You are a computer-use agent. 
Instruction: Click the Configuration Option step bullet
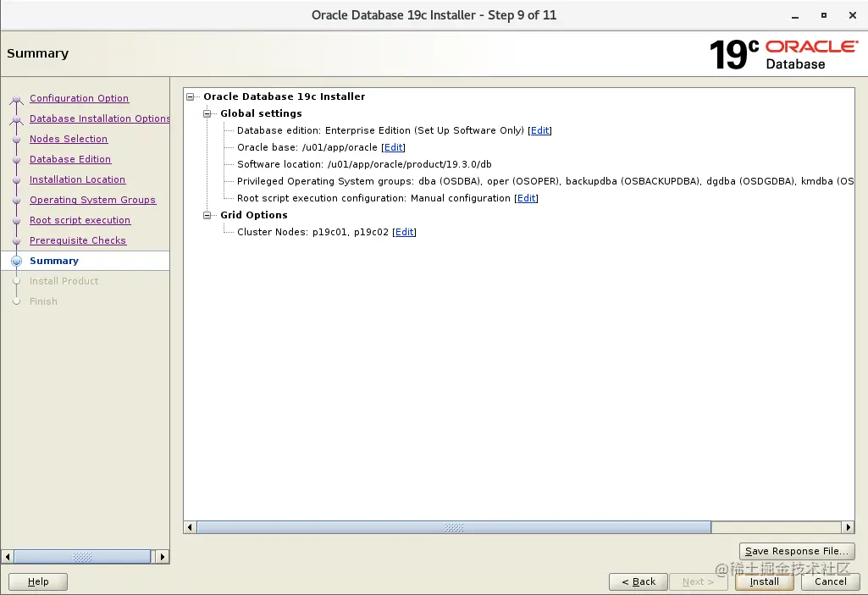pyautogui.click(x=17, y=100)
